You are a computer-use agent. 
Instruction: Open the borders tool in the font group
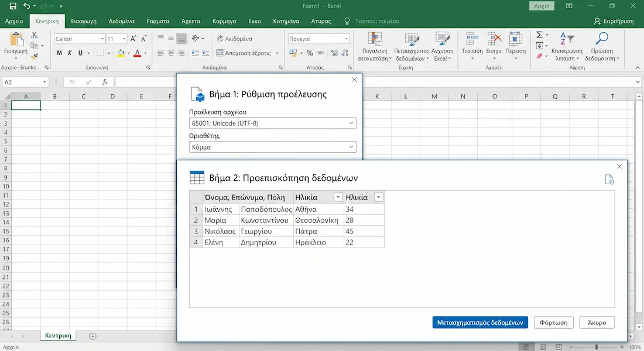[100, 53]
